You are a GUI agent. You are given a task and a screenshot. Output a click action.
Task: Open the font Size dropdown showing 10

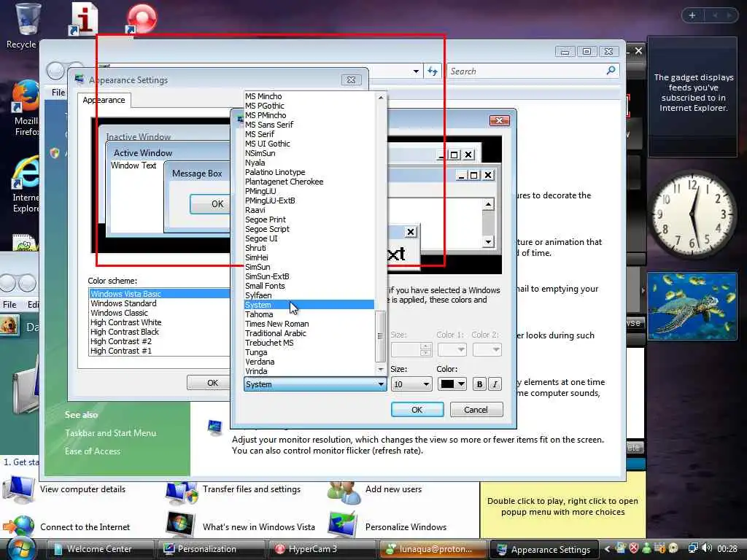pos(411,384)
